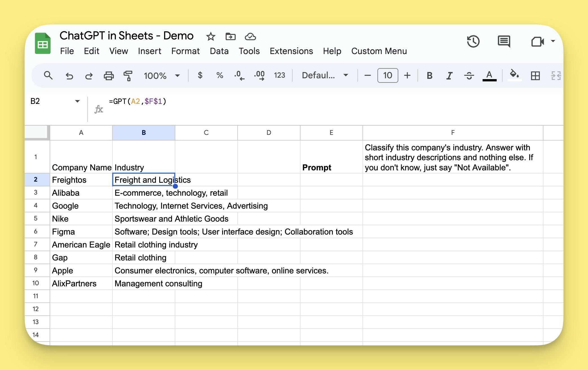Viewport: 588px width, 370px height.
Task: Open the name box dropdown arrow
Action: [77, 101]
